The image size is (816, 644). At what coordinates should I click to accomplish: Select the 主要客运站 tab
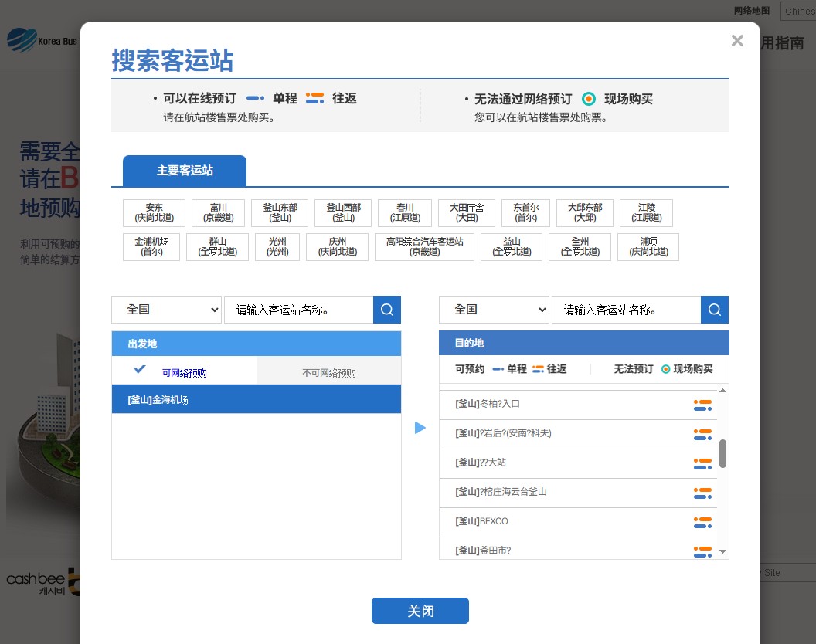click(x=184, y=171)
